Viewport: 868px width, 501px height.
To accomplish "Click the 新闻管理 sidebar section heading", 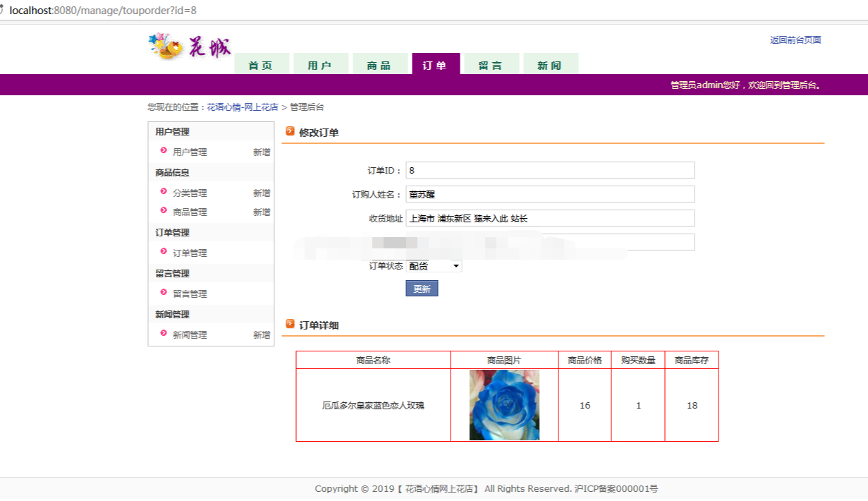I will [x=172, y=314].
